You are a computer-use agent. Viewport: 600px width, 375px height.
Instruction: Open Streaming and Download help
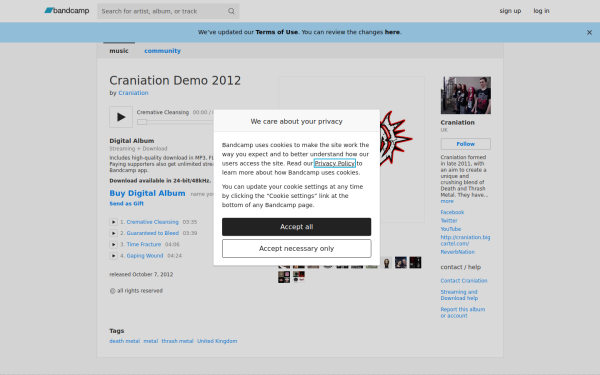[459, 295]
